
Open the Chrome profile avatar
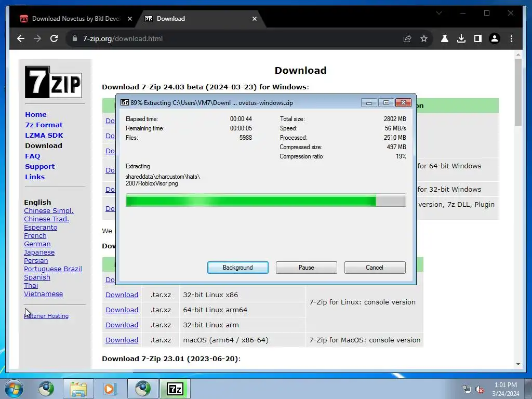(x=495, y=38)
